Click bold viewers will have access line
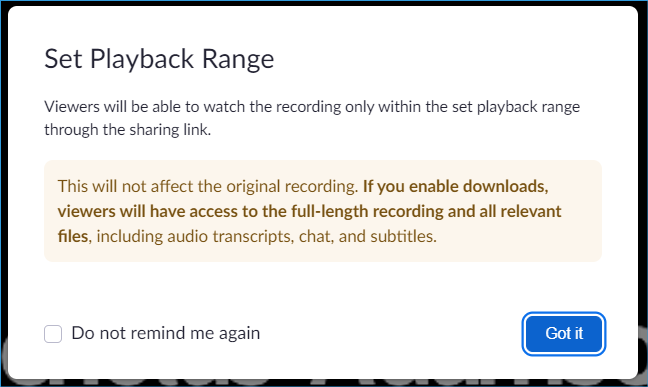The image size is (648, 387). 310,211
